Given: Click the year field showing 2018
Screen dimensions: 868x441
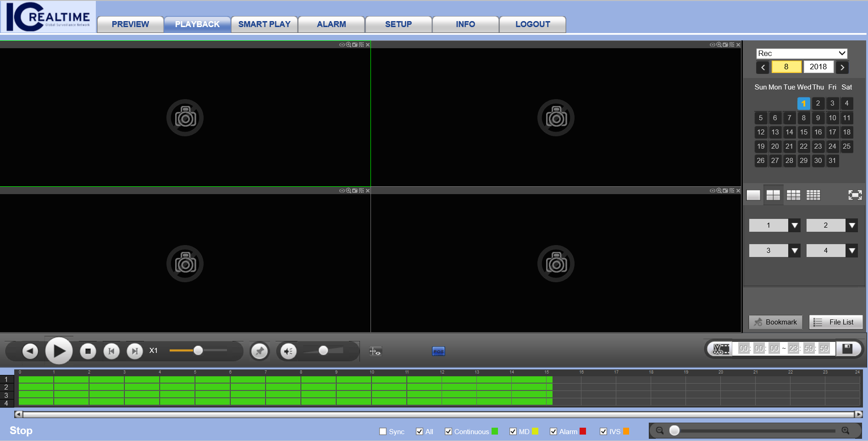Looking at the screenshot, I should point(818,67).
